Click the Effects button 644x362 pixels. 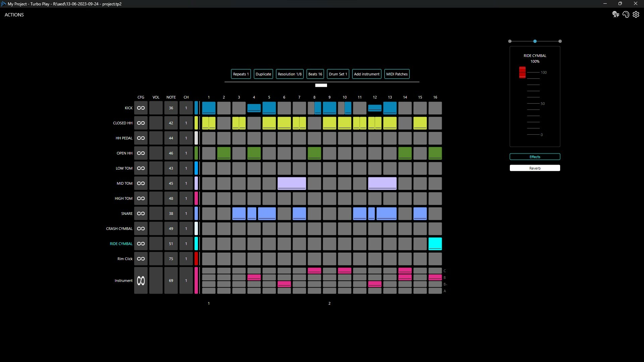[x=534, y=157]
